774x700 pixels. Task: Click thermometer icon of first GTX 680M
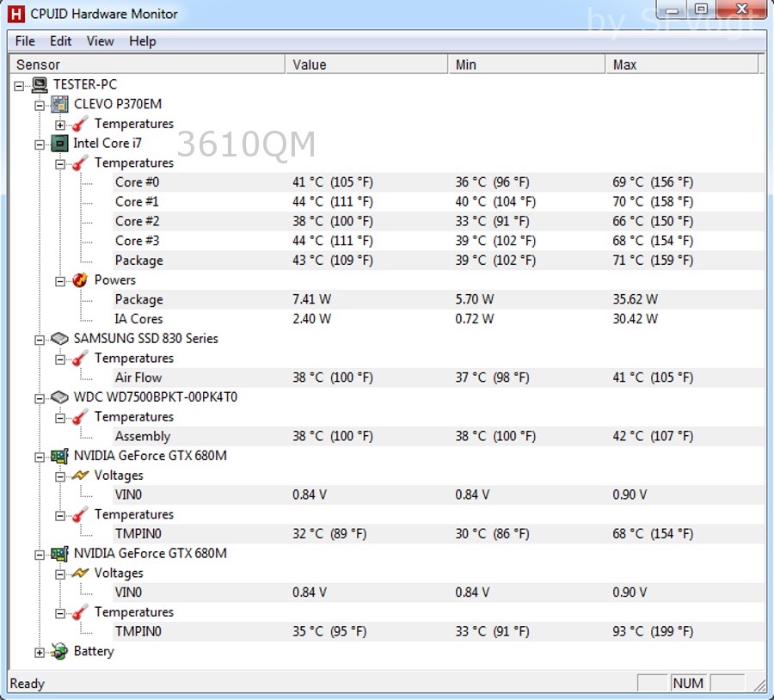pos(80,514)
